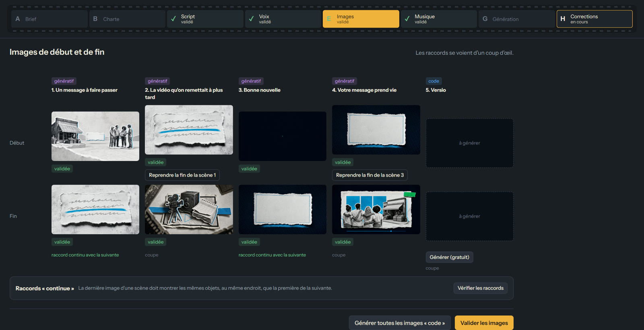This screenshot has width=644, height=330.
Task: Click title '5. Versio'
Action: coord(436,90)
